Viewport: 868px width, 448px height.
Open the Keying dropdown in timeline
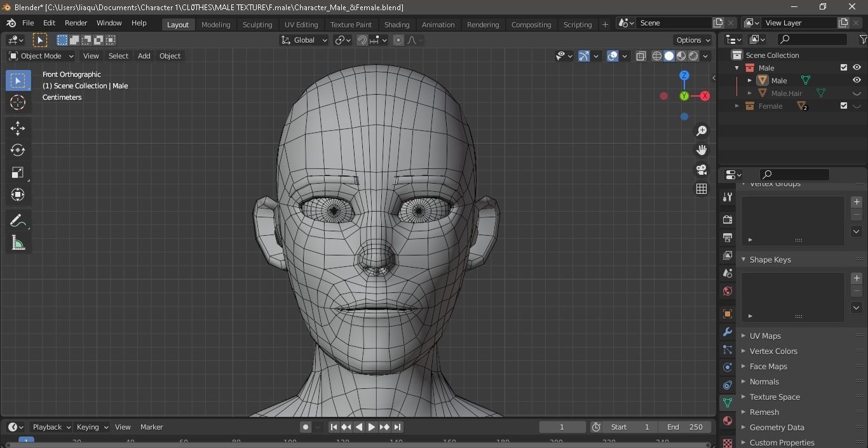click(92, 427)
